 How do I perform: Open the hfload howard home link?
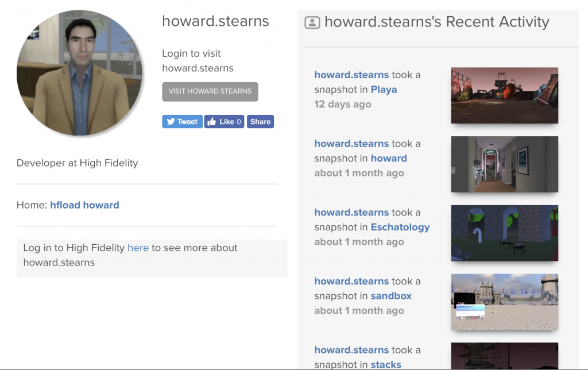tap(85, 205)
